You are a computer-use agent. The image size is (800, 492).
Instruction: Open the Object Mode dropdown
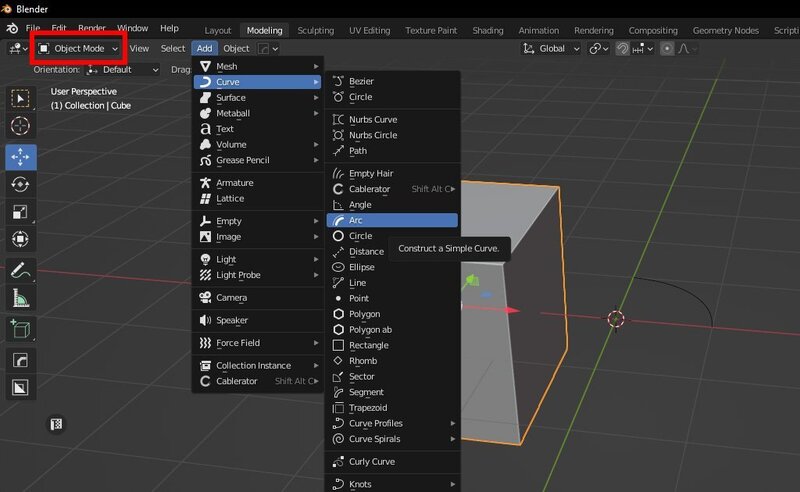[x=78, y=48]
